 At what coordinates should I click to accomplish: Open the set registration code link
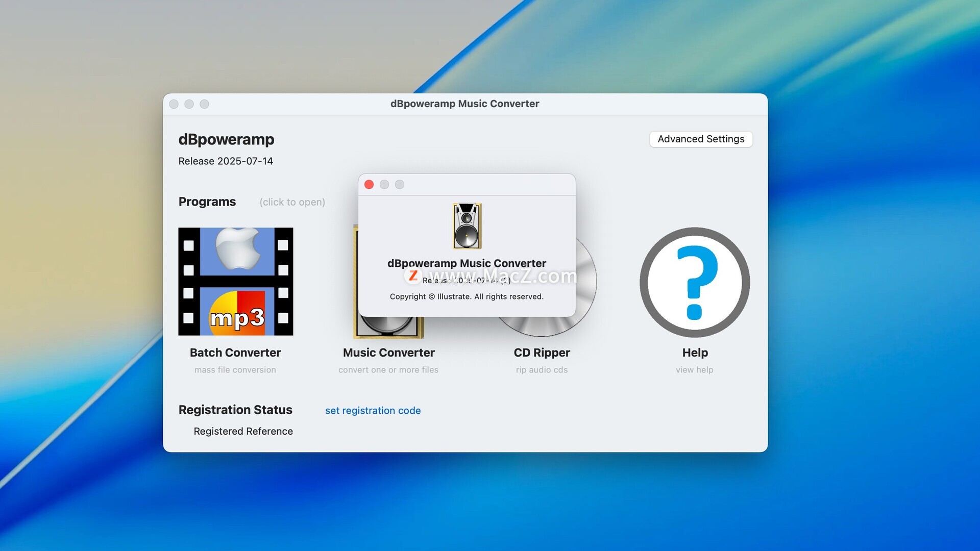373,411
